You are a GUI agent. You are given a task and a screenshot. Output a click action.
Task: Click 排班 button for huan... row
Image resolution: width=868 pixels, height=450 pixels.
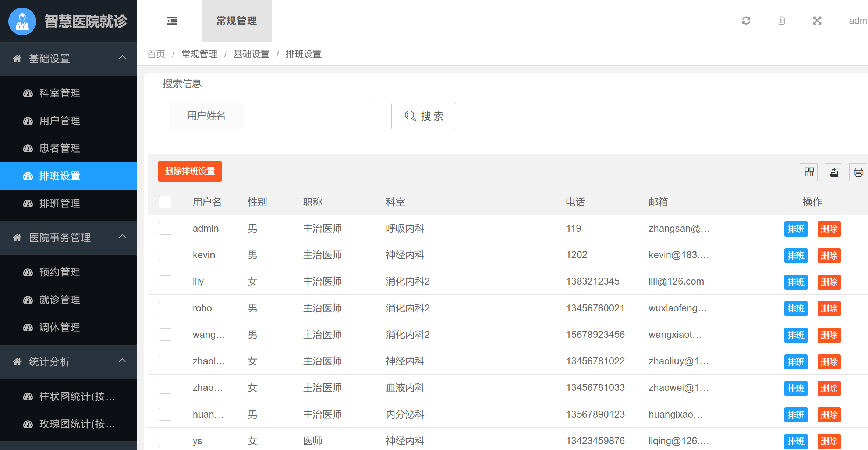(796, 415)
